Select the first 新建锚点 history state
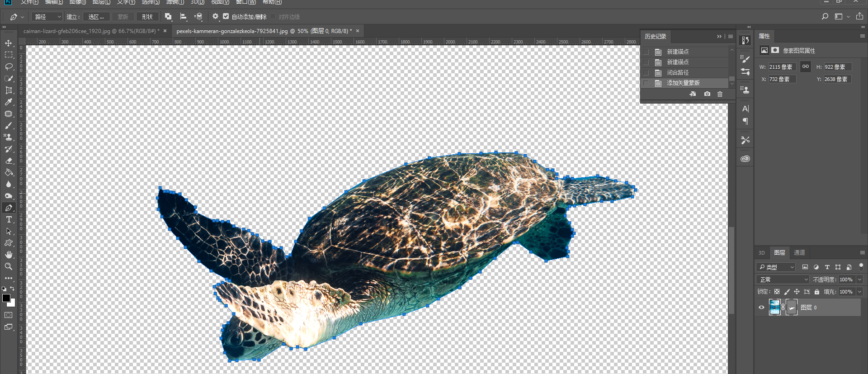The width and height of the screenshot is (868, 374). pos(685,52)
